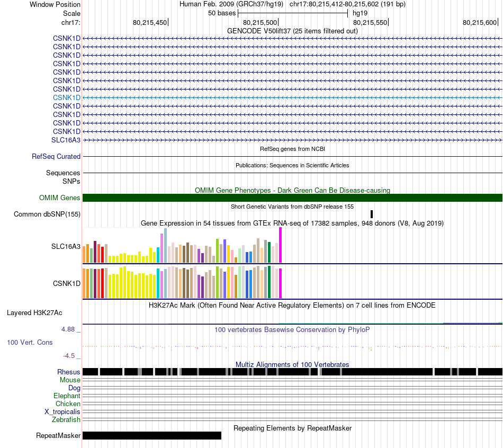Click the 80,215,600 ruler coordinate

tap(480, 22)
